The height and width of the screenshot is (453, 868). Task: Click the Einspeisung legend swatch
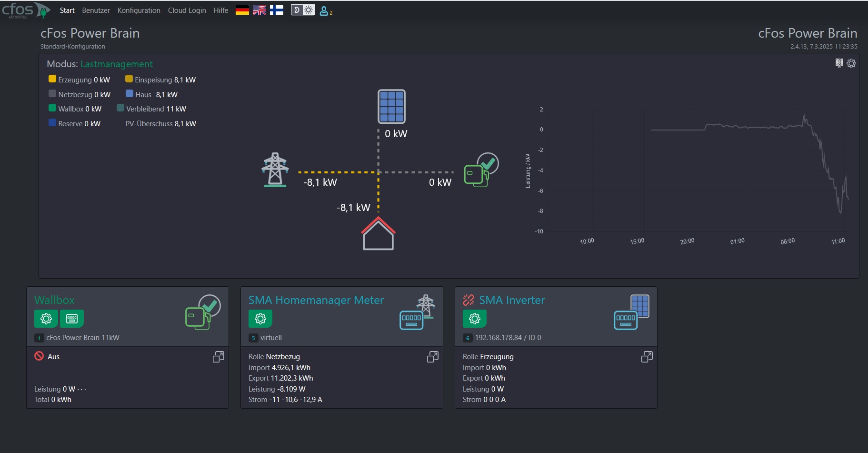pos(129,79)
